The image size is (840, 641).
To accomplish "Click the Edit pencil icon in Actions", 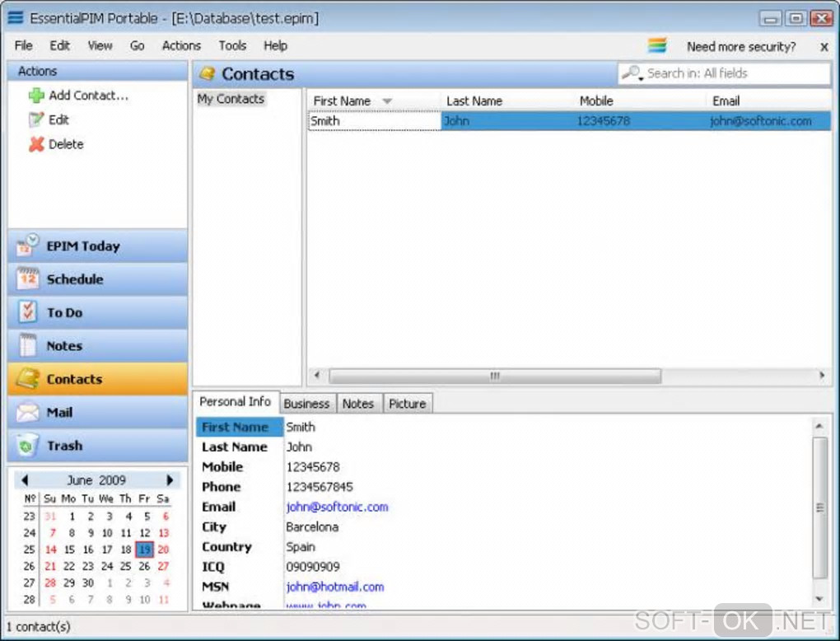I will pyautogui.click(x=36, y=119).
